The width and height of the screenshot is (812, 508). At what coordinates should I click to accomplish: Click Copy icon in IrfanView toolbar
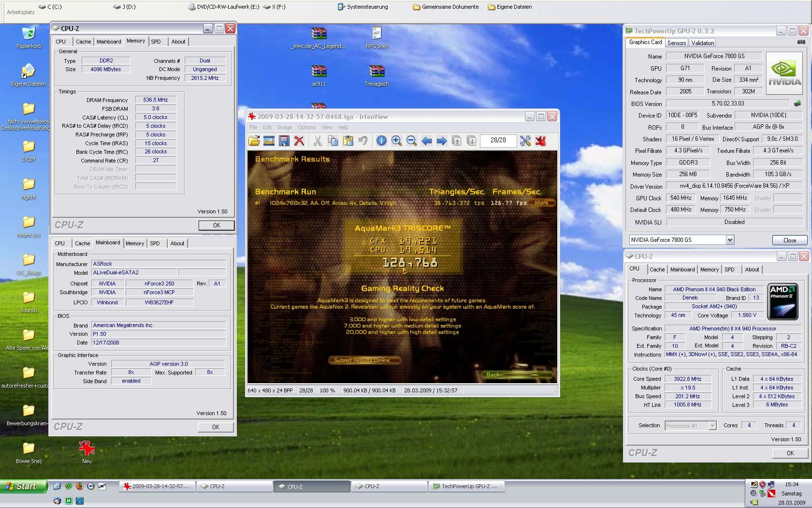(333, 141)
